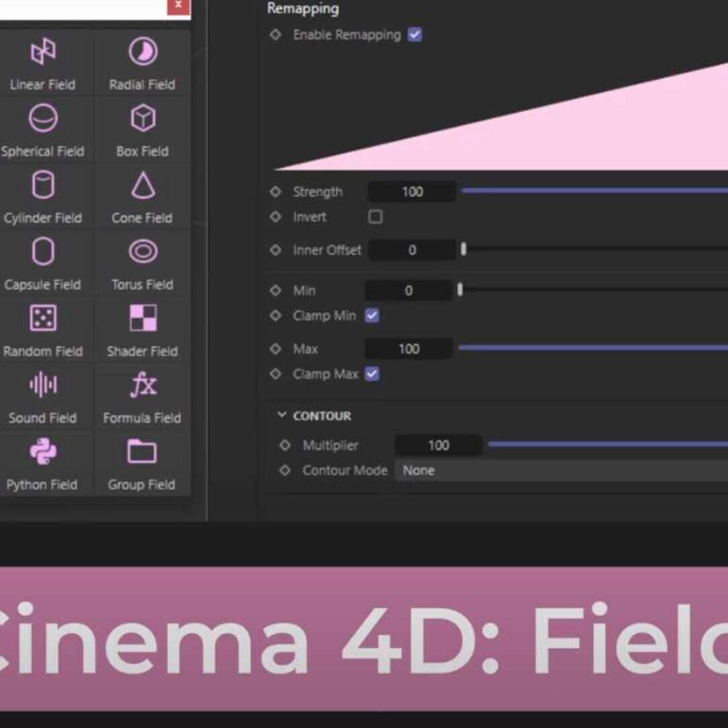Screen dimensions: 728x728
Task: Click the Inner Offset slider handle
Action: click(464, 250)
